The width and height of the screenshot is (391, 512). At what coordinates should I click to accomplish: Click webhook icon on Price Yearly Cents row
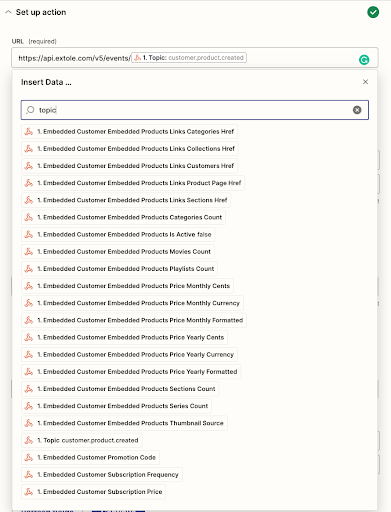pyautogui.click(x=29, y=337)
